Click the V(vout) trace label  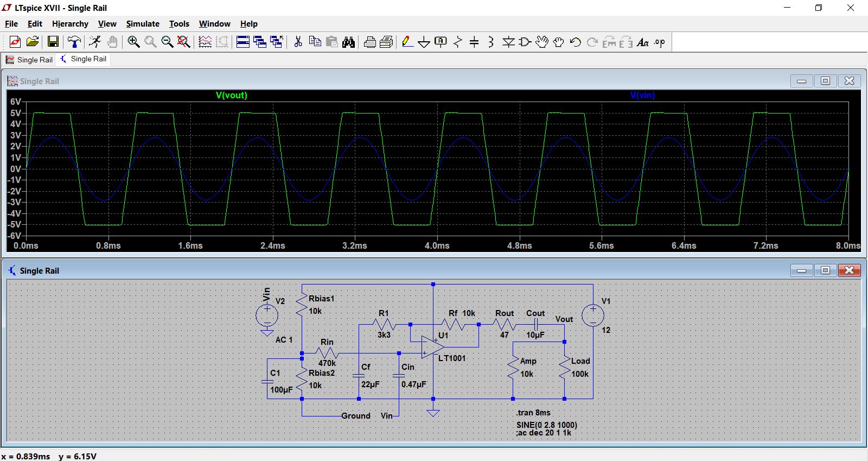232,95
